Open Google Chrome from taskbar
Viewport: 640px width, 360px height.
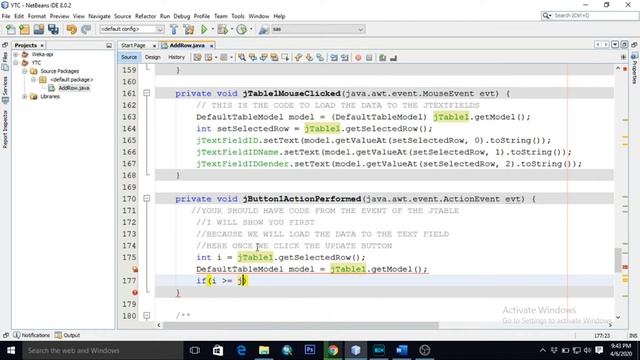coord(333,350)
